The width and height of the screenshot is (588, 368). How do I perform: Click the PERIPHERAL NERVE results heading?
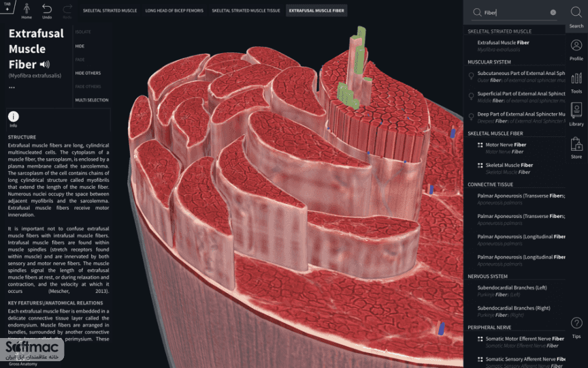coord(489,327)
